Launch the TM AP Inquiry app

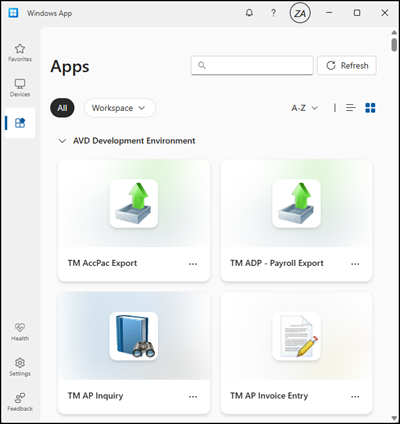click(x=134, y=353)
